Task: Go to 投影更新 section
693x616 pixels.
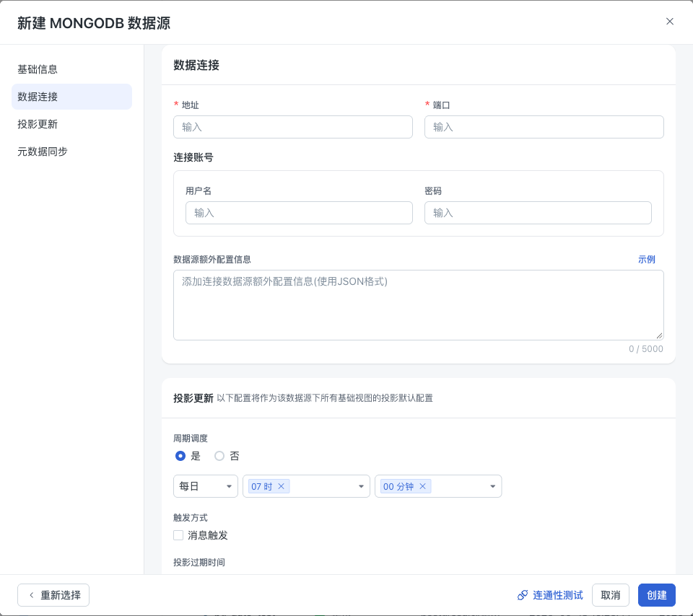Action: (x=71, y=124)
